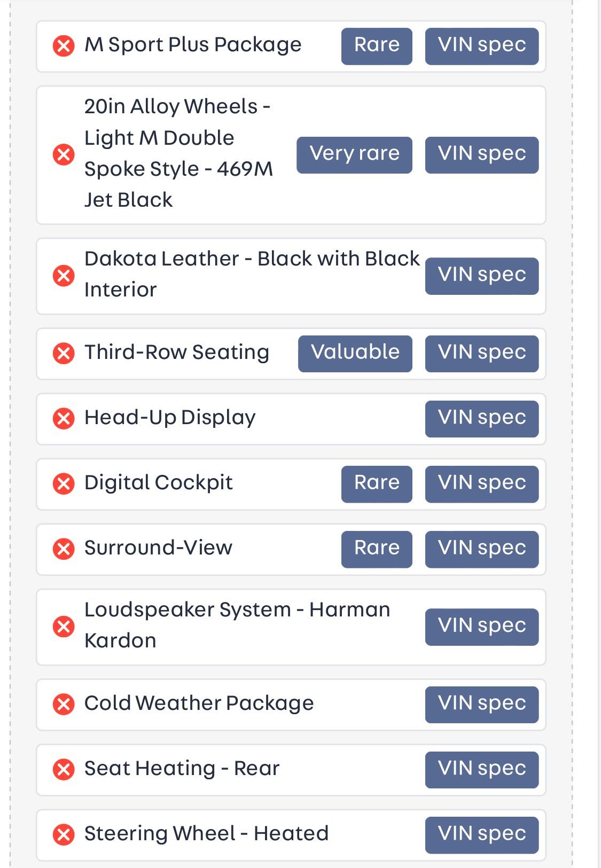Remove the Surround-View option
The image size is (601, 868).
[x=64, y=549]
